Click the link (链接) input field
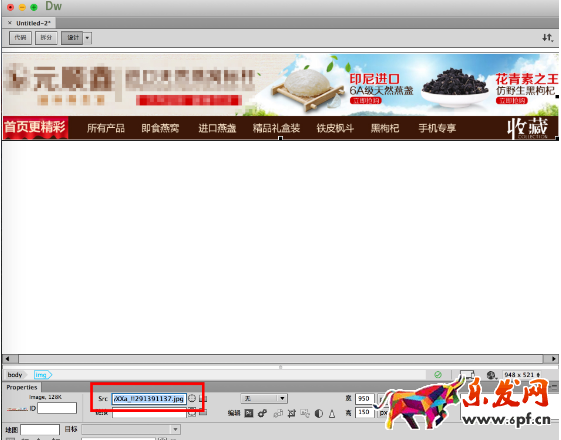This screenshot has width=561, height=440. pyautogui.click(x=149, y=413)
